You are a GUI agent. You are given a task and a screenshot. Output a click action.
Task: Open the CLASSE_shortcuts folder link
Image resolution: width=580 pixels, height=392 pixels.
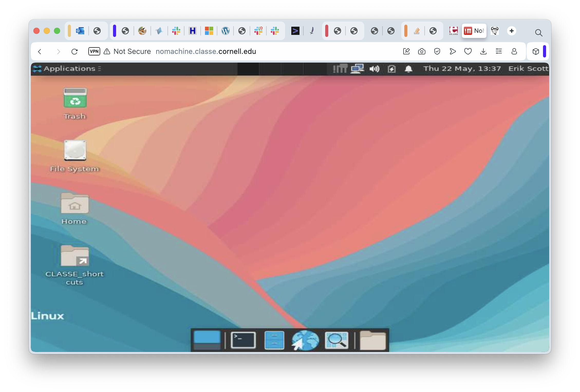[75, 256]
